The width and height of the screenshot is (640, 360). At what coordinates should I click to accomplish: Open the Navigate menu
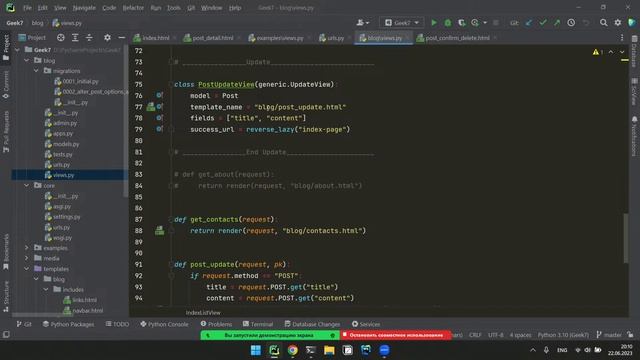[x=84, y=8]
